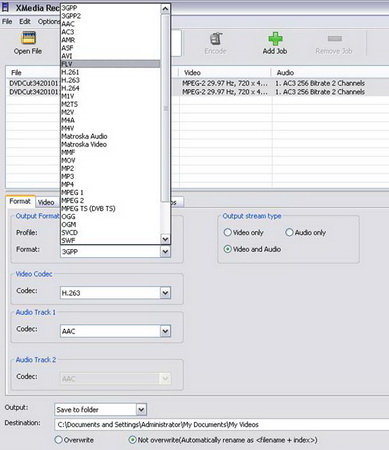Select MP4 in the format list
This screenshot has width=389, height=450.
coord(110,184)
